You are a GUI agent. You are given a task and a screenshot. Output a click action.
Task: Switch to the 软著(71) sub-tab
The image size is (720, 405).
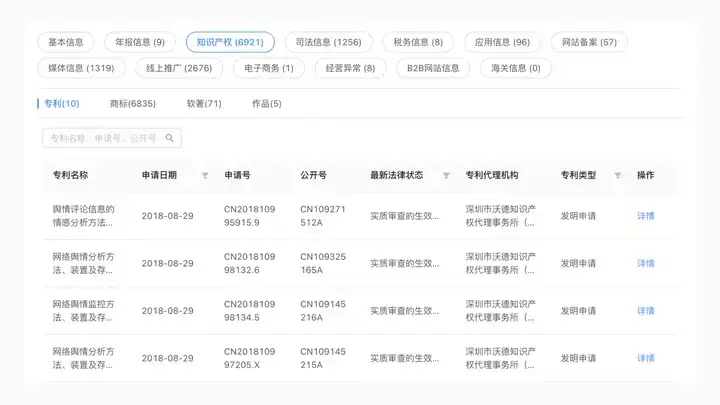[204, 104]
